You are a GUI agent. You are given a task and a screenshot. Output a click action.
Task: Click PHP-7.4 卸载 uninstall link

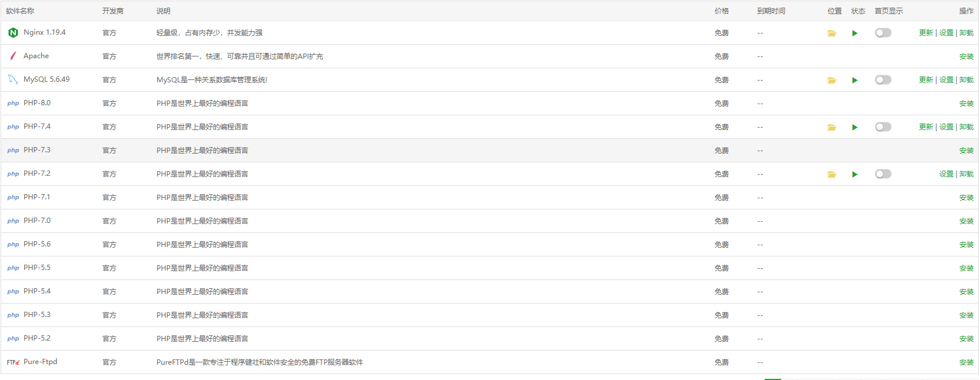pyautogui.click(x=966, y=127)
